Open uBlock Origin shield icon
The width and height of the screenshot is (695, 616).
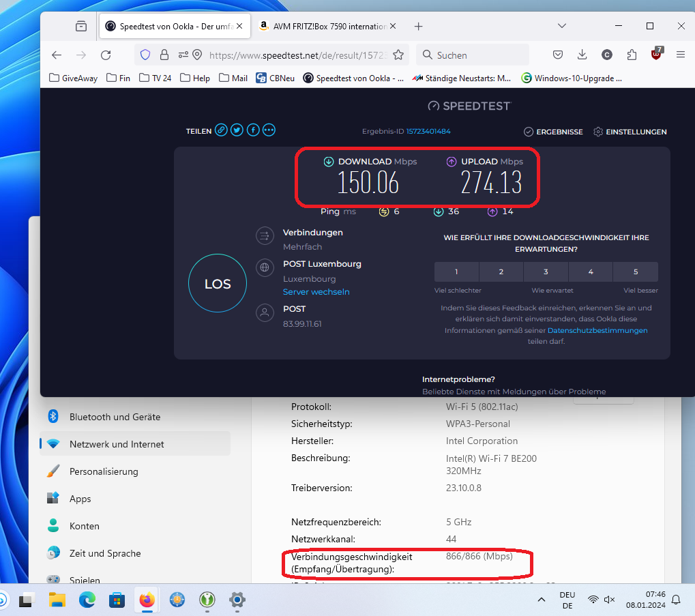pos(656,54)
